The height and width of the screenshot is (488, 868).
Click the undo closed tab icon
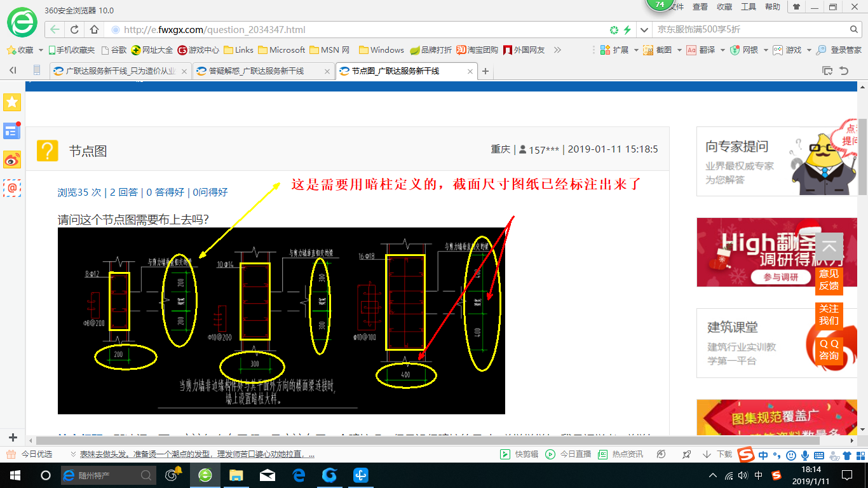[844, 71]
